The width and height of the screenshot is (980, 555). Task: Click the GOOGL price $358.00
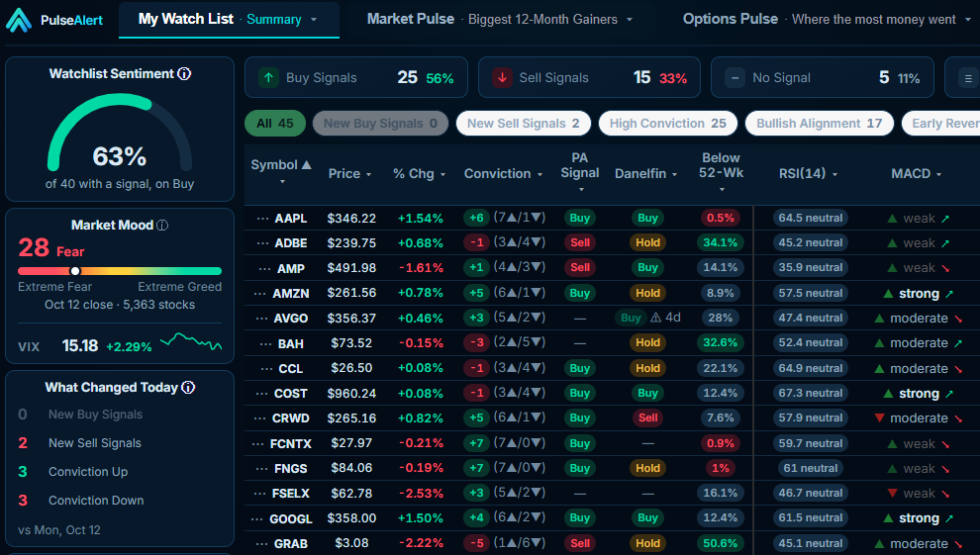351,518
